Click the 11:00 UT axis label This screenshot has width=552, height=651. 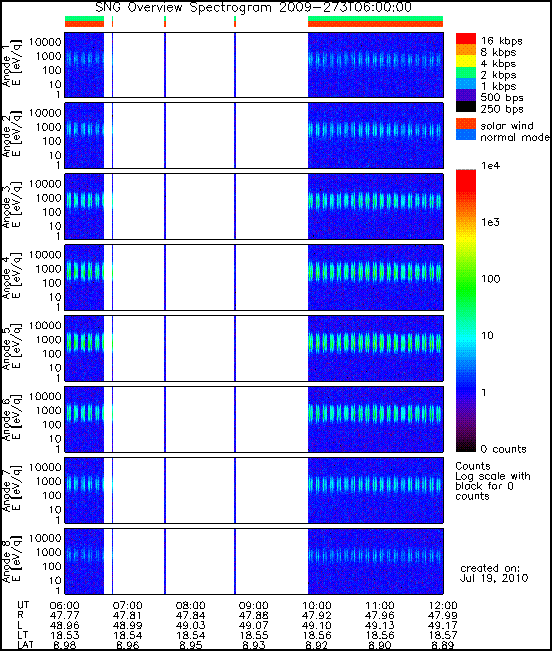coord(380,605)
